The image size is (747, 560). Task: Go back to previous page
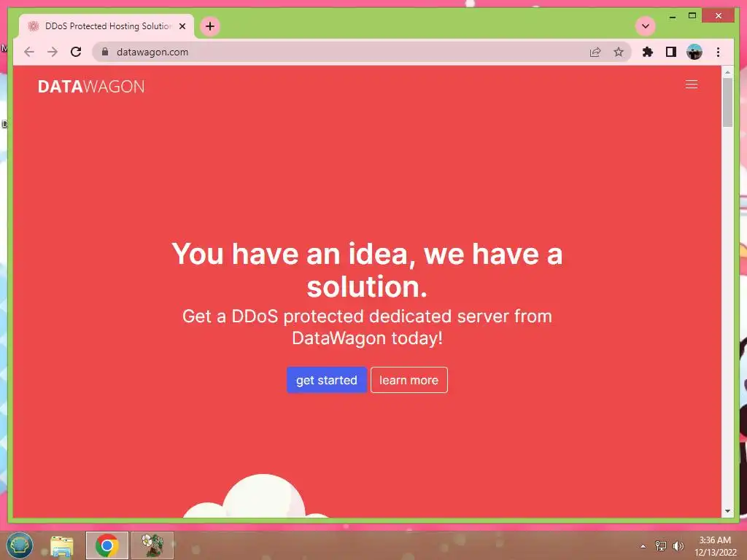[29, 52]
